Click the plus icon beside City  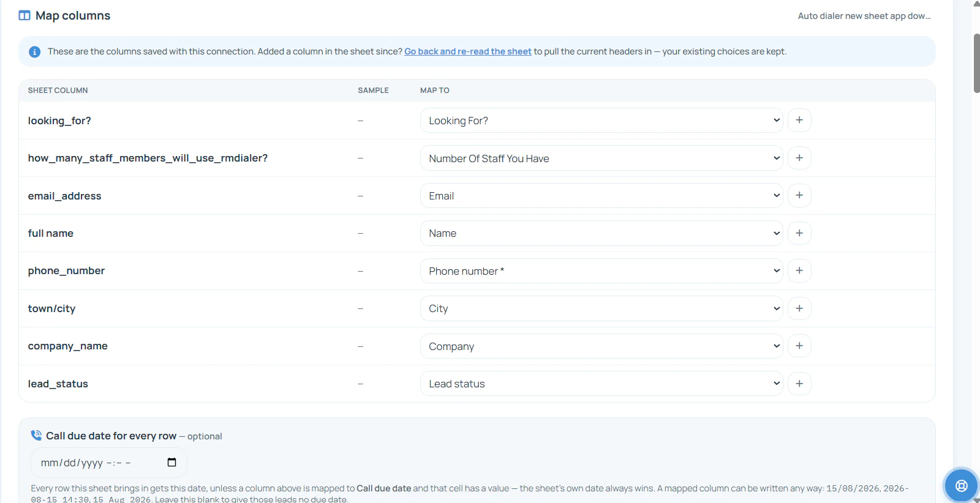point(799,308)
